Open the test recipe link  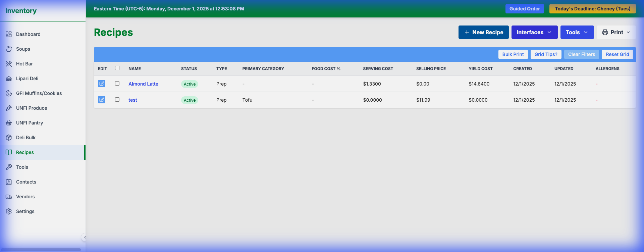point(133,100)
